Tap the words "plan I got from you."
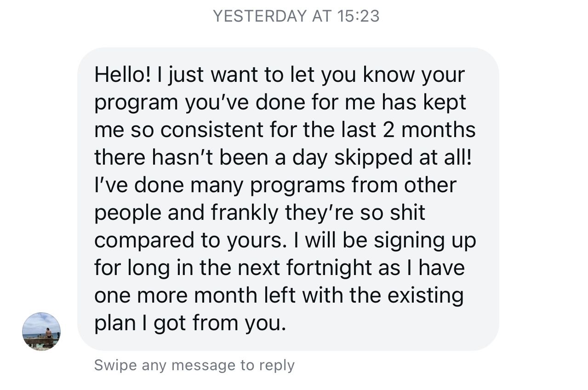588x390 pixels. pos(190,323)
